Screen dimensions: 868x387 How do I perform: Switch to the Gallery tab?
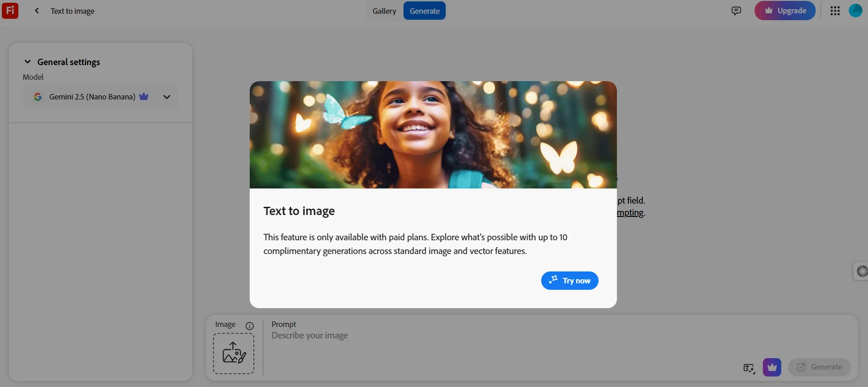[x=384, y=11]
